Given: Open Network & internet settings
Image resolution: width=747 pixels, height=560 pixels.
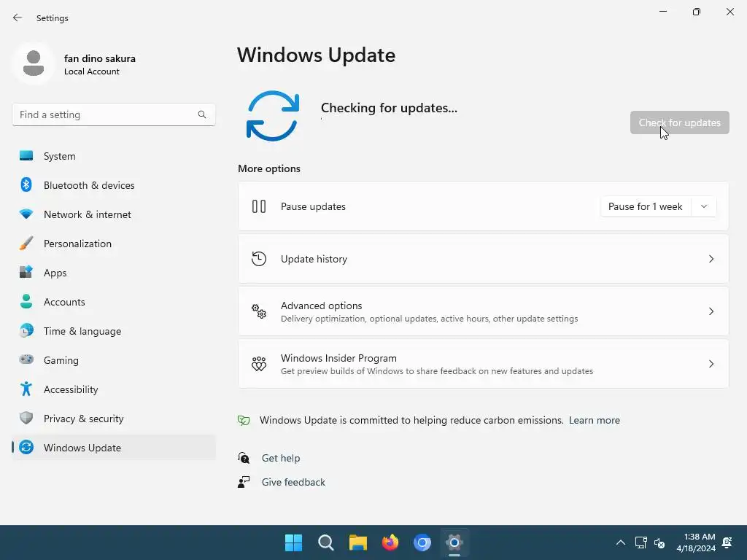Looking at the screenshot, I should pos(114,214).
